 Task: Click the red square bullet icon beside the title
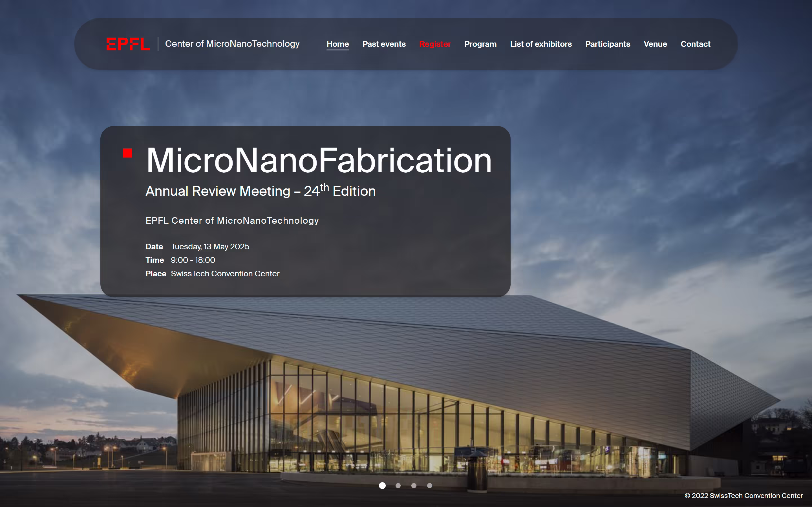[x=127, y=153]
